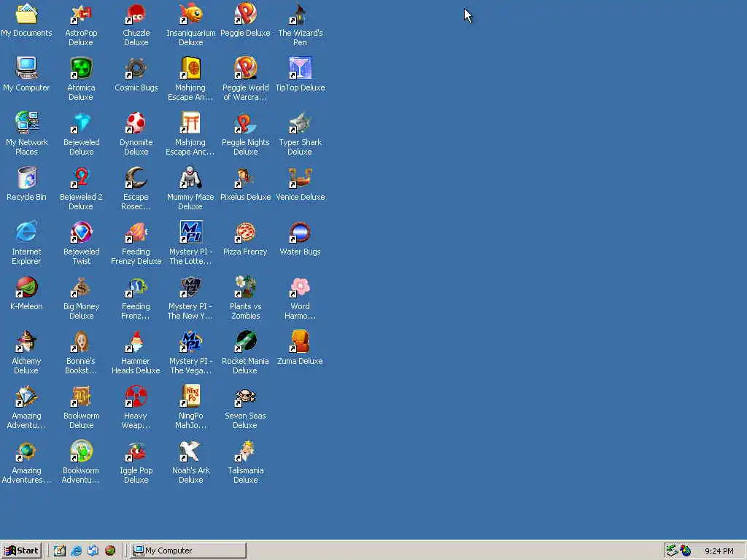Screen dimensions: 747x560
Task: Select the Chuzzle Deluxe shortcut
Action: point(136,24)
